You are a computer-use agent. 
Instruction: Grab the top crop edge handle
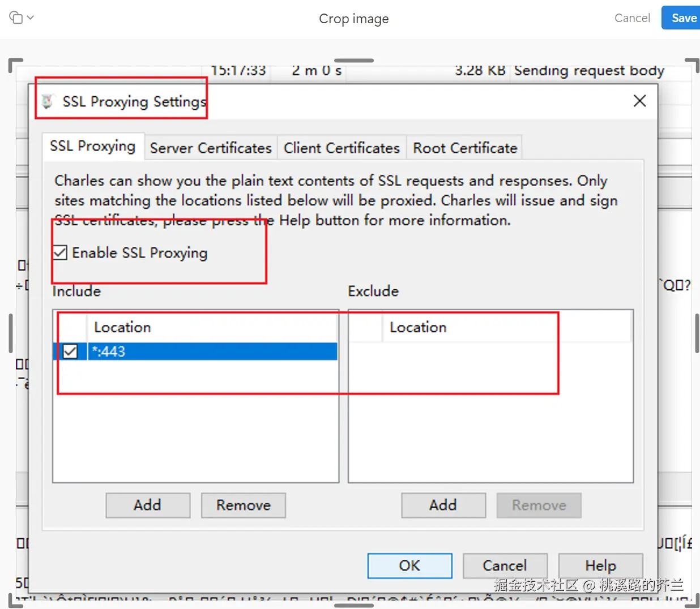click(x=354, y=60)
